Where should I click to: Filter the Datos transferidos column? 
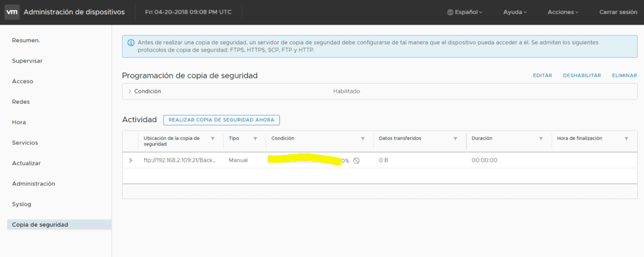(455, 139)
